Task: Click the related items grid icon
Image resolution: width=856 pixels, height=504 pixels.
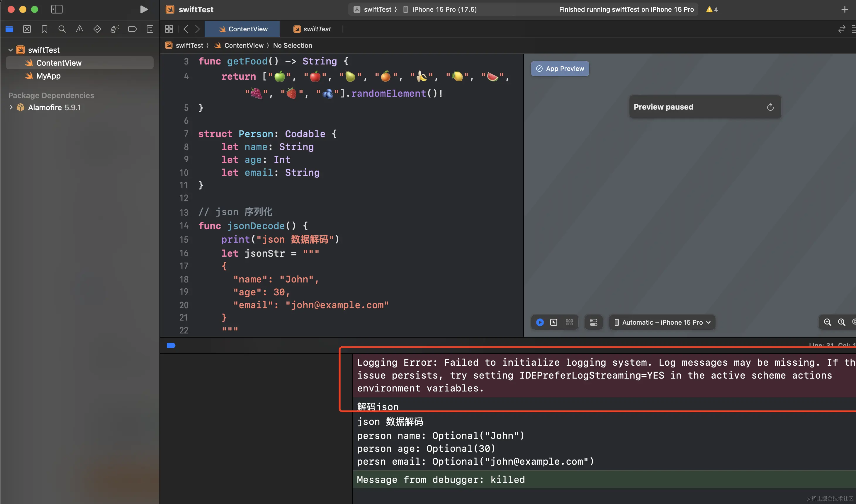Action: (169, 29)
